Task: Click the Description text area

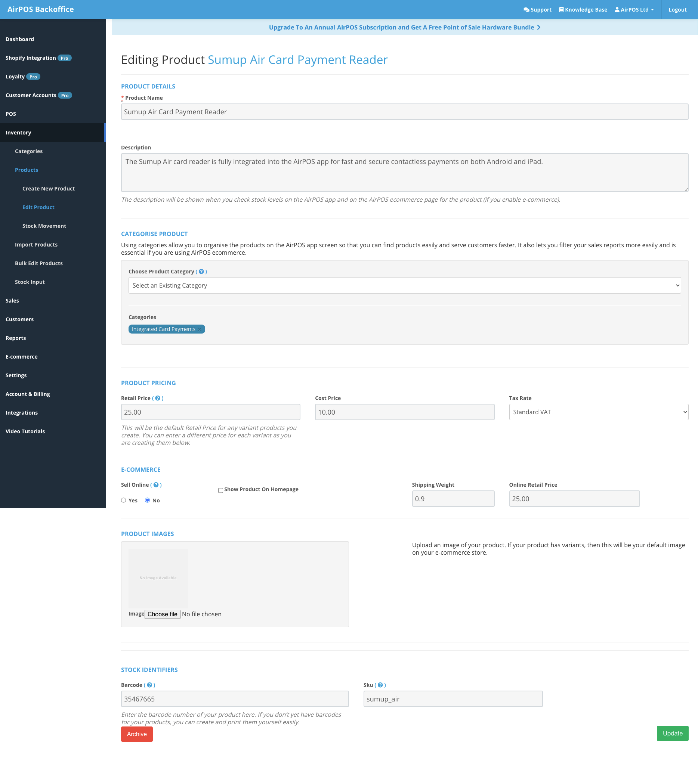Action: (404, 173)
